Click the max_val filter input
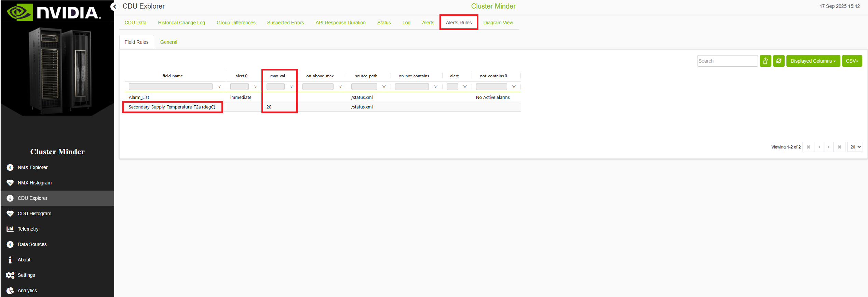The image size is (868, 297). (275, 87)
